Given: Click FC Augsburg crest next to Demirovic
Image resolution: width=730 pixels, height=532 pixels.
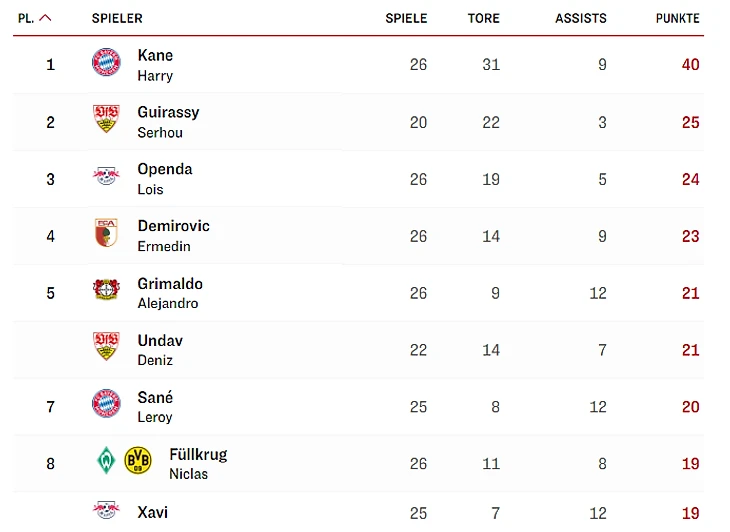Looking at the screenshot, I should [106, 234].
